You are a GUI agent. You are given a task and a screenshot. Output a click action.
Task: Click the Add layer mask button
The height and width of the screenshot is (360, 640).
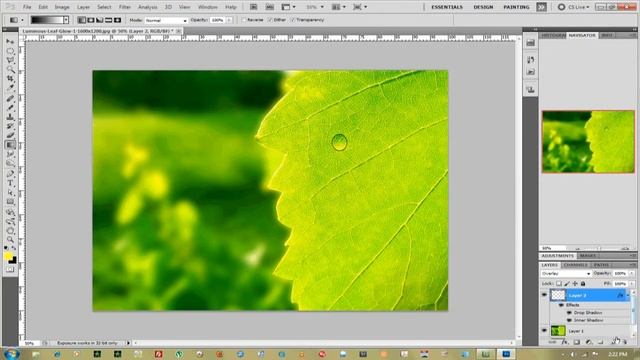[576, 342]
